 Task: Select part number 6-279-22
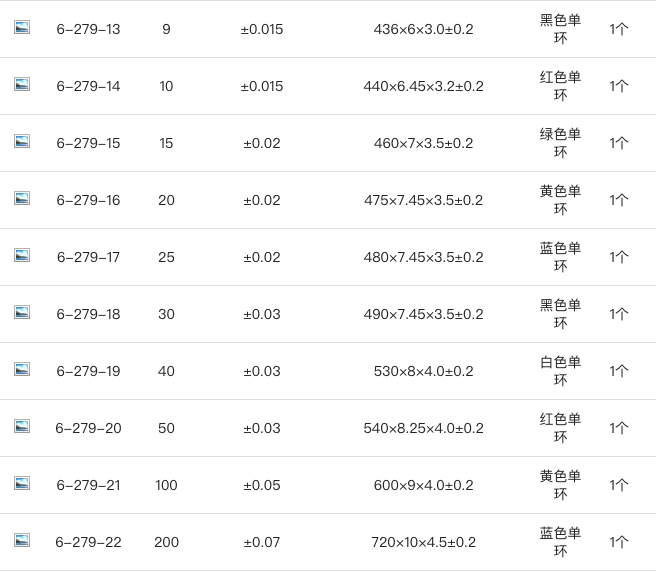(88, 542)
